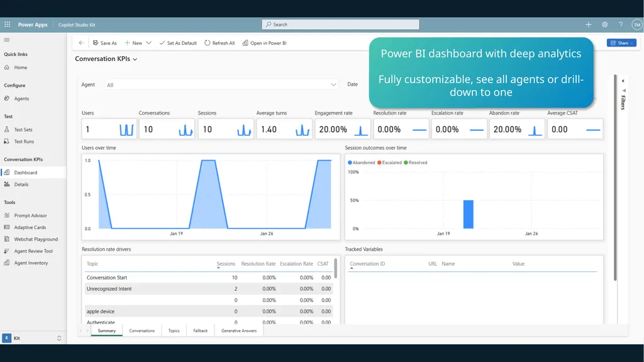The image size is (644, 362).
Task: Click the Users KPI card value 1
Action: tap(87, 130)
